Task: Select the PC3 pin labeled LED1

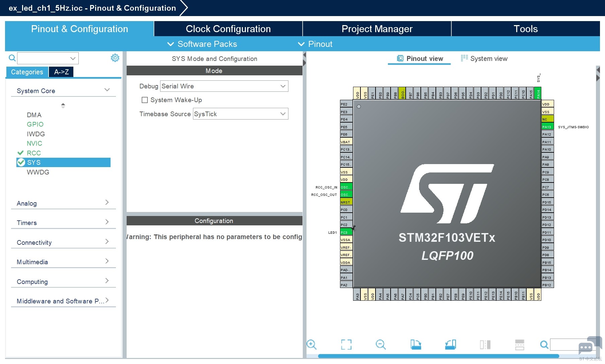Action: click(346, 232)
